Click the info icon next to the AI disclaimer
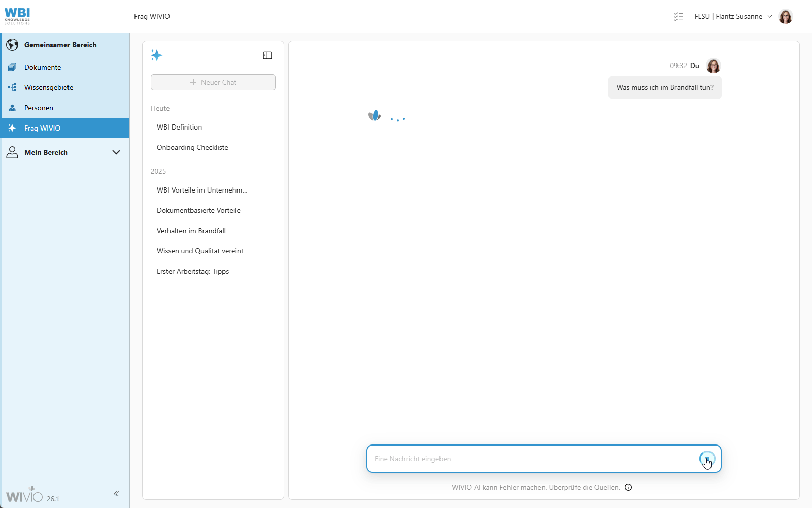The image size is (812, 508). coord(628,487)
